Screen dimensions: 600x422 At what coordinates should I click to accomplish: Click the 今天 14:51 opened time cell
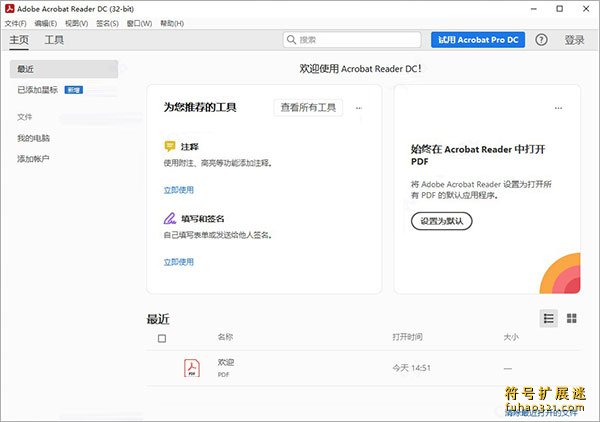[x=411, y=368]
